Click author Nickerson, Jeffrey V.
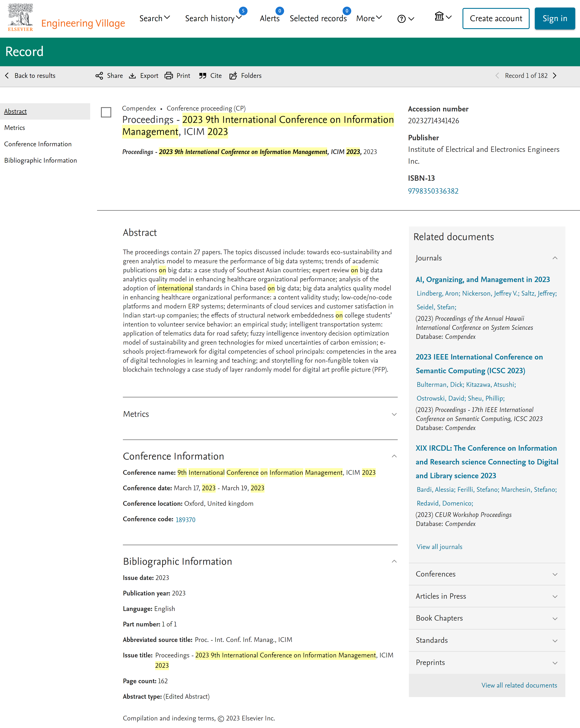Screen dimensions: 580x728 (x=490, y=293)
